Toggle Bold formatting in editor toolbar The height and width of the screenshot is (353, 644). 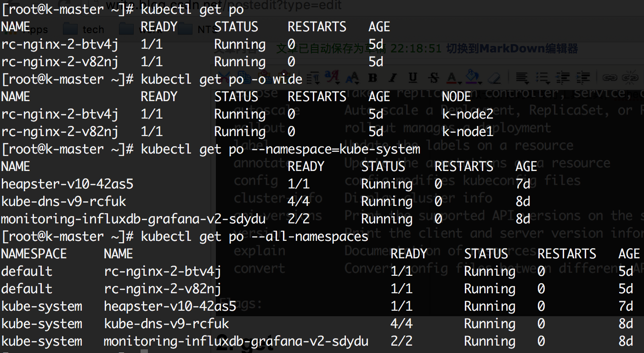pyautogui.click(x=373, y=78)
